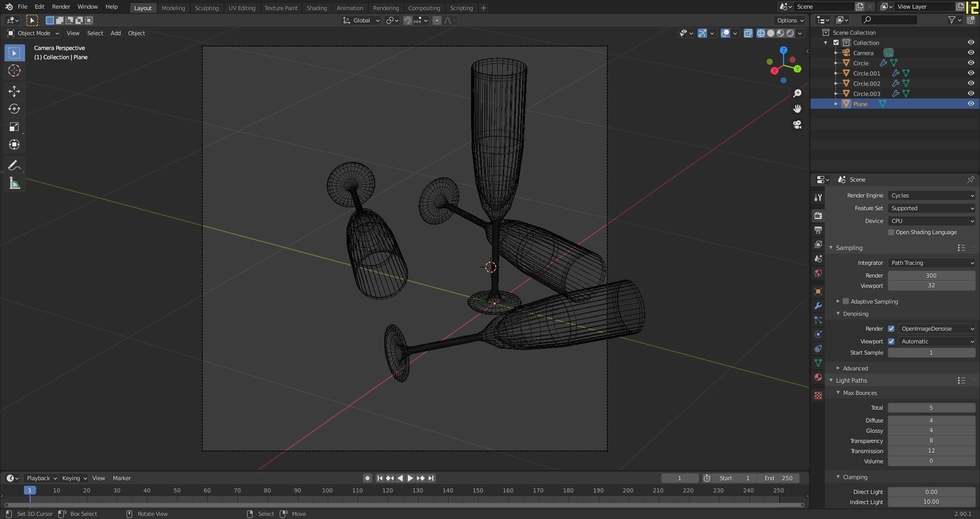Hide Plane in the outliner
This screenshot has width=980, height=519.
pos(971,104)
